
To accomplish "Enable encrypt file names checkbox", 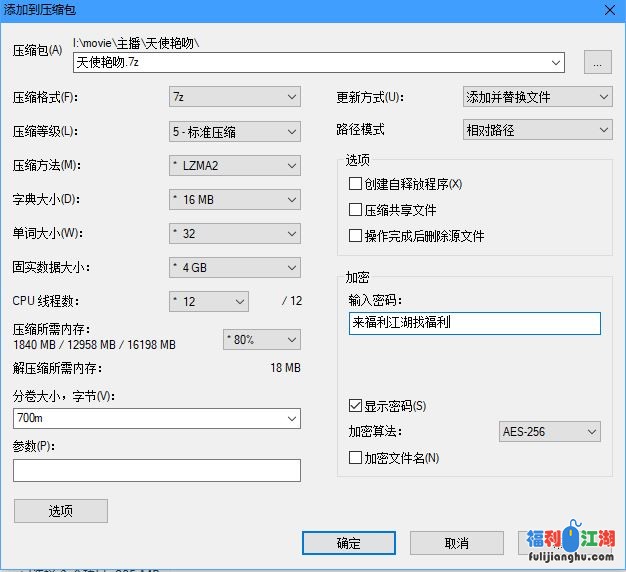I will tap(355, 458).
